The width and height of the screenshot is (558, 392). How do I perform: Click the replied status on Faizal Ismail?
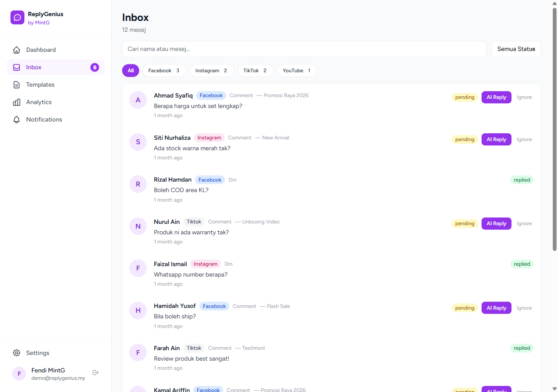tap(522, 264)
